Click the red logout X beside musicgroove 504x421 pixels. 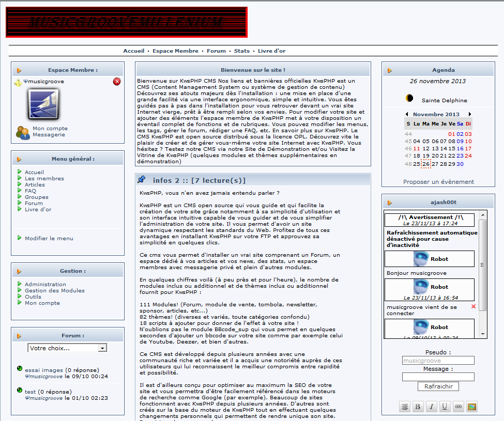pyautogui.click(x=117, y=82)
